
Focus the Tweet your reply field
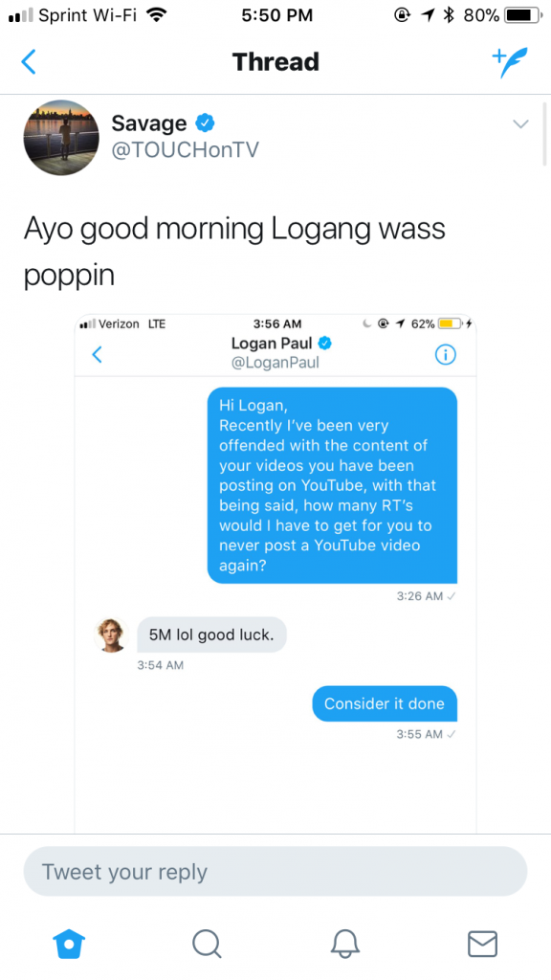(x=275, y=871)
